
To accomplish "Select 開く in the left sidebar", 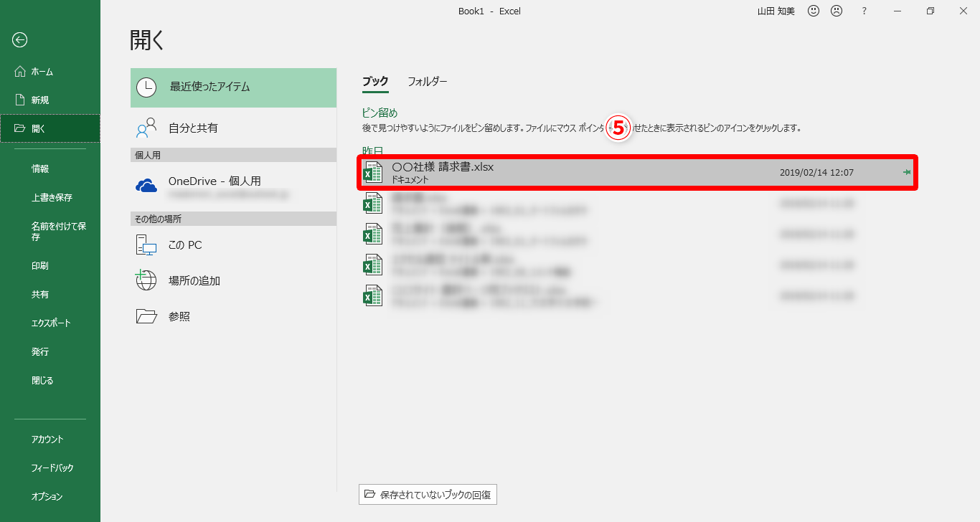I will (x=50, y=129).
